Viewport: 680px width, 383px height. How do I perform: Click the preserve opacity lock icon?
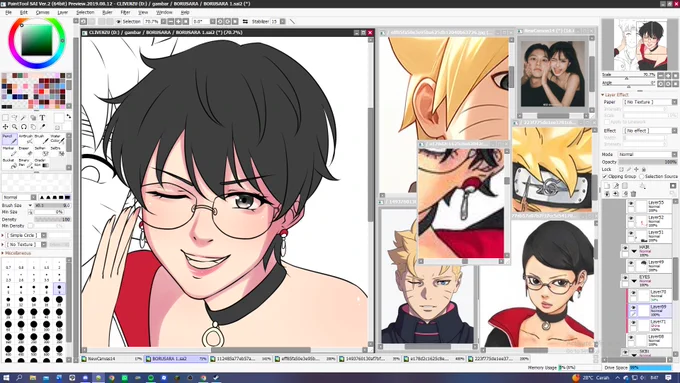pos(621,169)
